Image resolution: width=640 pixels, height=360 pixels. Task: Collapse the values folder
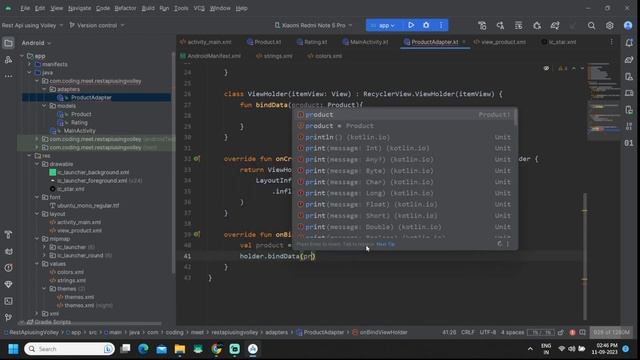pos(37,264)
